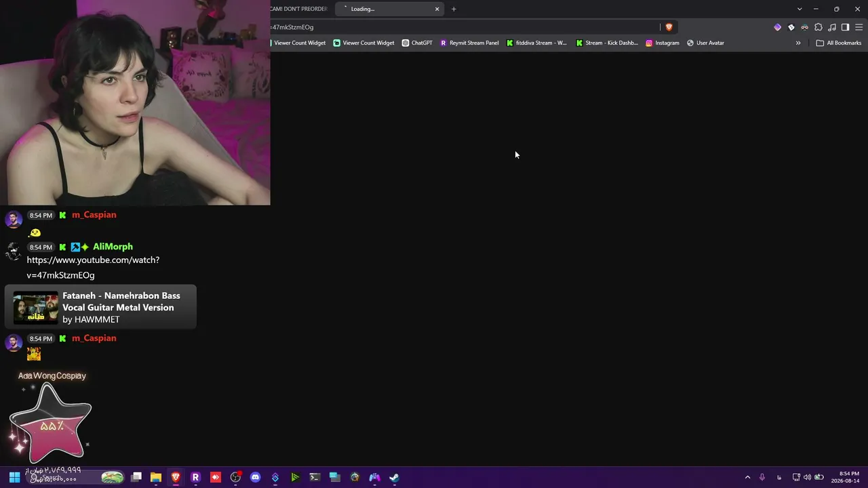This screenshot has height=488, width=868.
Task: Open the Reymit Stream Panel bookmark
Action: click(469, 43)
